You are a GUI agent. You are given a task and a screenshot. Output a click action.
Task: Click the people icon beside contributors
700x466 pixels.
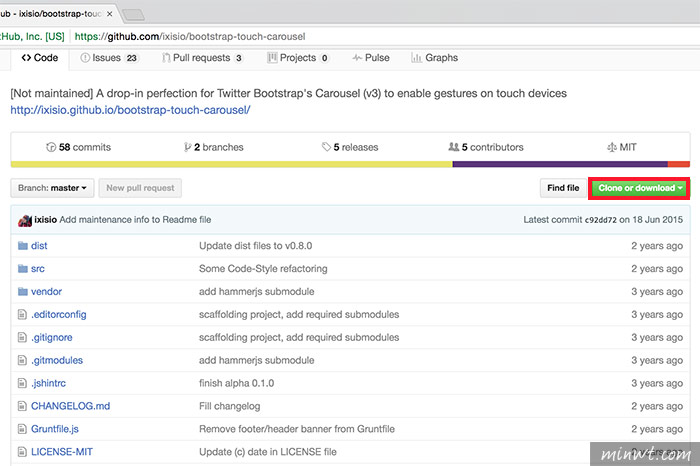[454, 147]
